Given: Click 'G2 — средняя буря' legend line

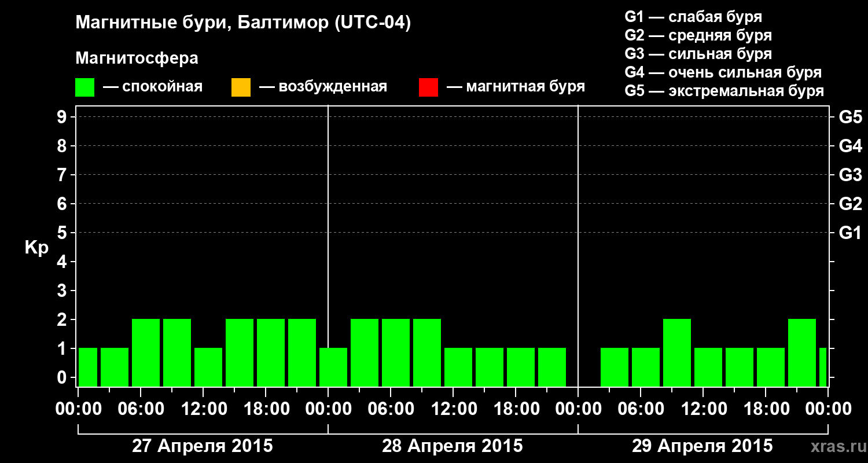Looking at the screenshot, I should tap(698, 35).
